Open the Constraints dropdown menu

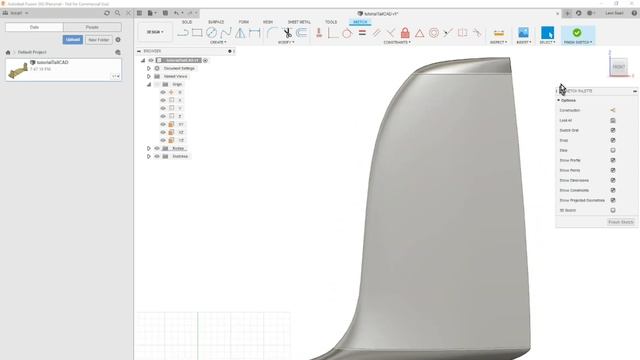(x=397, y=42)
